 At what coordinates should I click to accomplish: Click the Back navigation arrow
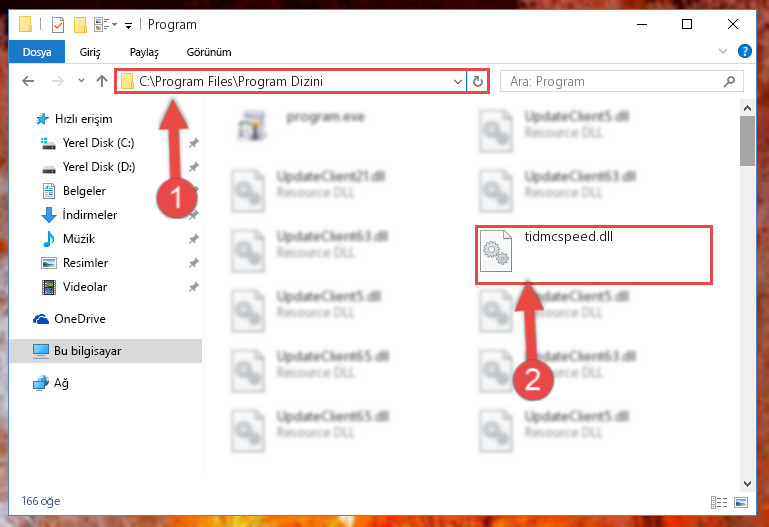point(28,81)
